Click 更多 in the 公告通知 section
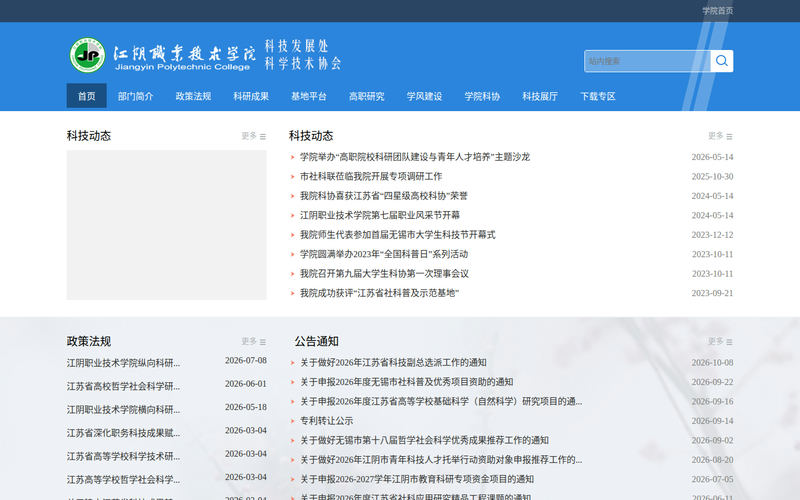The image size is (800, 500). point(720,341)
